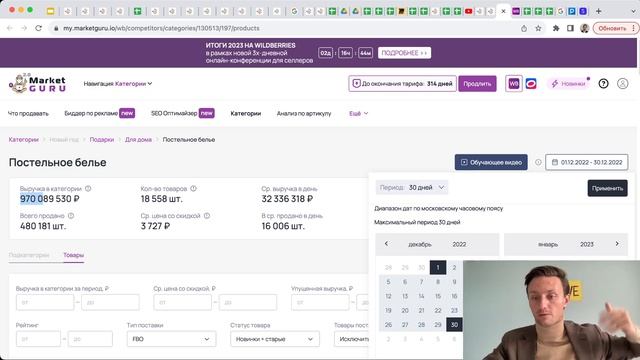
Task: Show info for Выручка в категории
Action: [88, 189]
